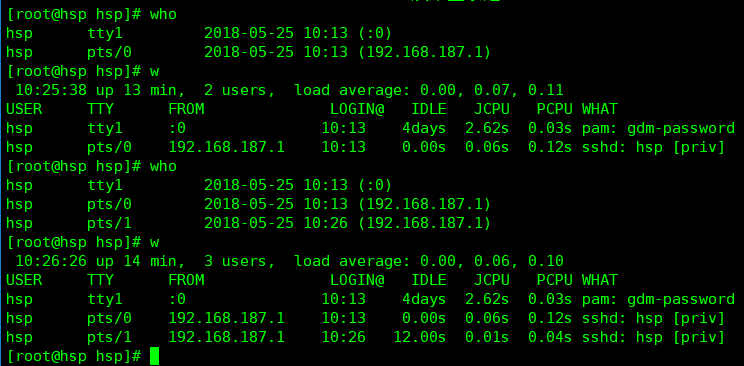Click the "IDLE" header under the 13 min uptime line
Screen dimensions: 744x366
click(429, 109)
